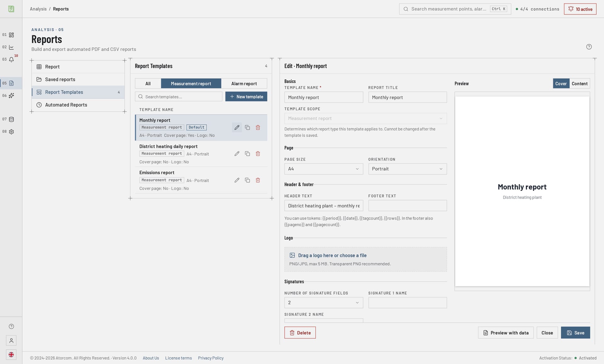Screen dimensions: 604x364
Task: Open the user profile icon in sidebar
Action: click(x=11, y=340)
